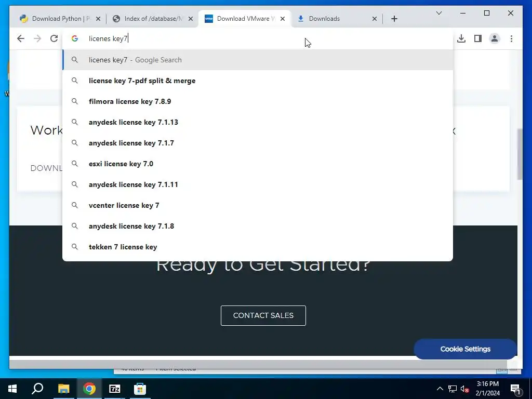Open the Chrome profile avatar
Screen dimensions: 532x399
pos(495,38)
